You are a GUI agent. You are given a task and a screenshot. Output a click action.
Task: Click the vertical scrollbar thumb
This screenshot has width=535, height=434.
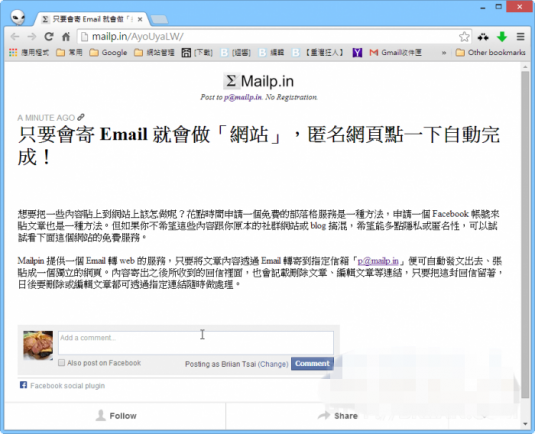[525, 235]
